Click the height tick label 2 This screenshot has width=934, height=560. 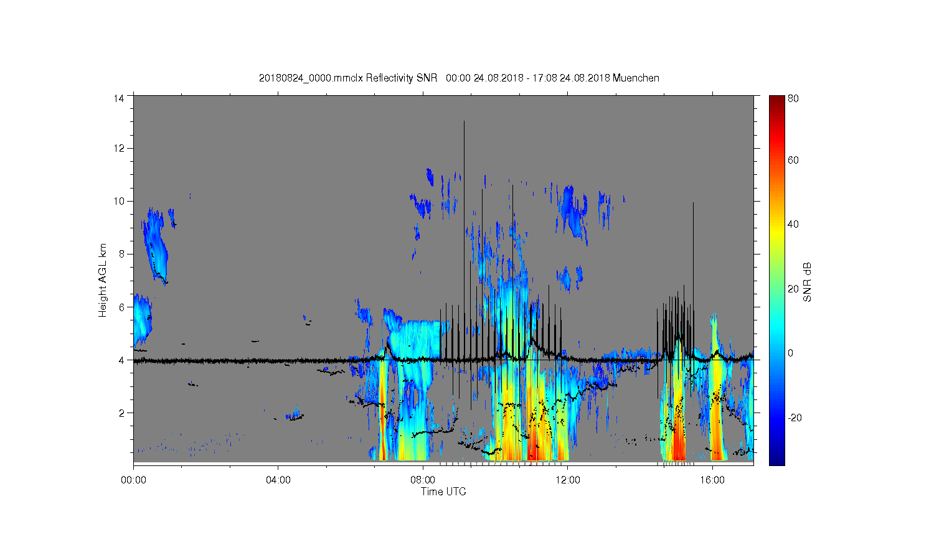click(x=121, y=413)
